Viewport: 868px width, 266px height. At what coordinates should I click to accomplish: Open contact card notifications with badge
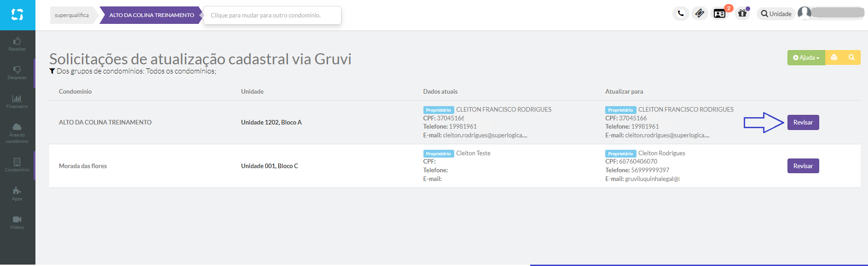click(x=719, y=14)
